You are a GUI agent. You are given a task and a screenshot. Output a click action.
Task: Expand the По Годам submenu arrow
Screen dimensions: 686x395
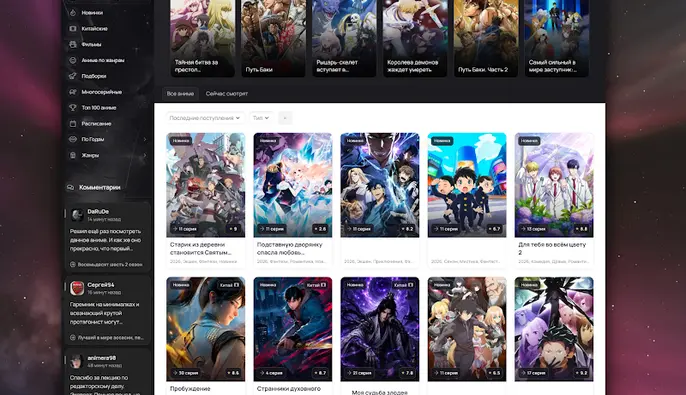click(x=145, y=139)
